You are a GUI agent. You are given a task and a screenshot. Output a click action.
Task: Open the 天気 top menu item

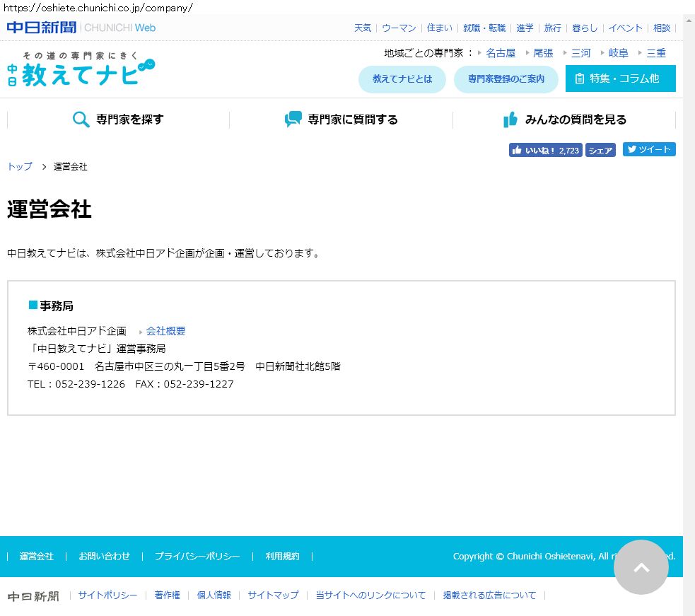pos(363,28)
